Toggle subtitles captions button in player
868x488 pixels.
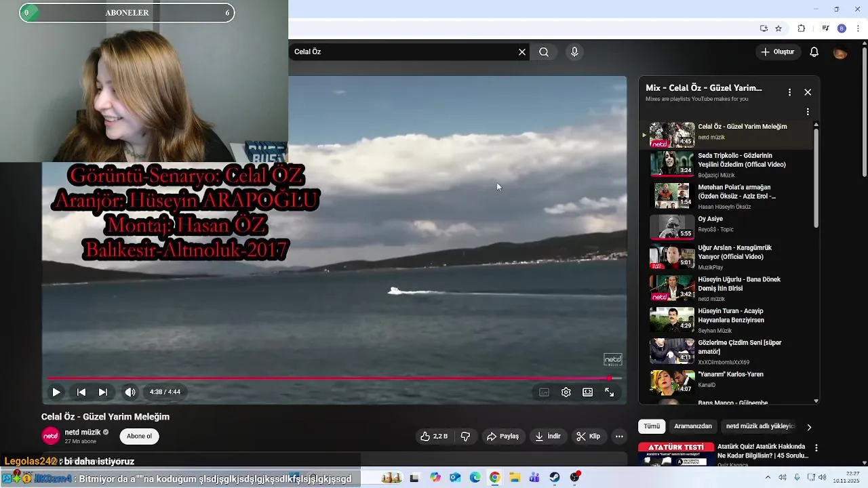tap(544, 392)
